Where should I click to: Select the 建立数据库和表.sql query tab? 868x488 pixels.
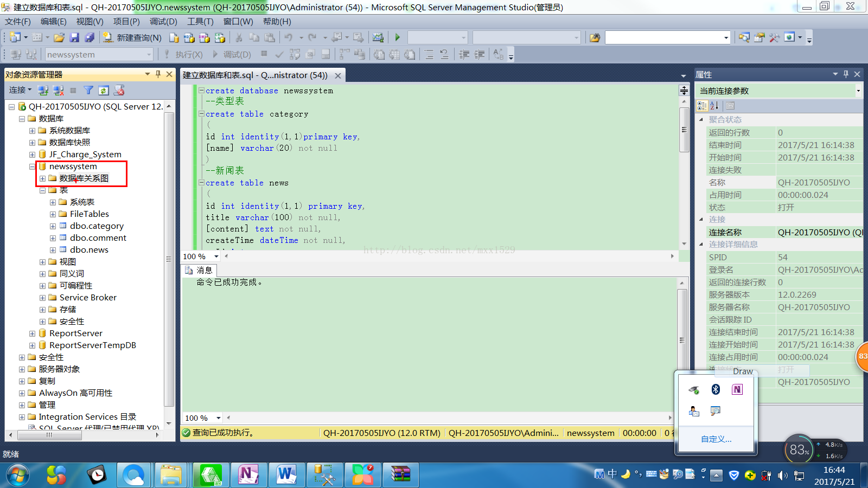point(255,75)
